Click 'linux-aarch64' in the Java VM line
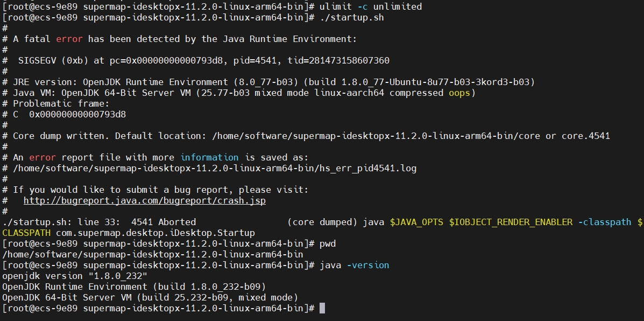Screen dimensions: 644x321 click(349, 93)
